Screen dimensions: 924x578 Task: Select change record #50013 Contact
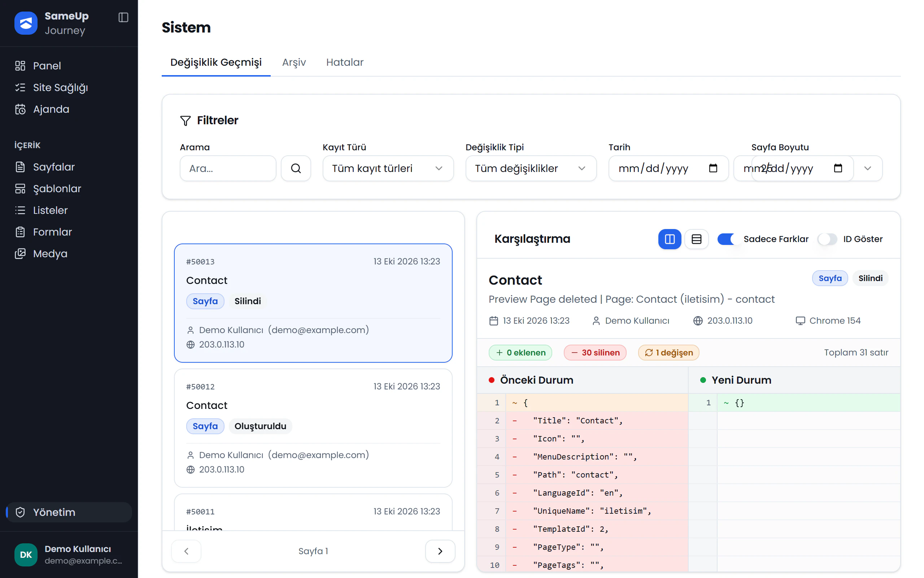[x=313, y=303]
